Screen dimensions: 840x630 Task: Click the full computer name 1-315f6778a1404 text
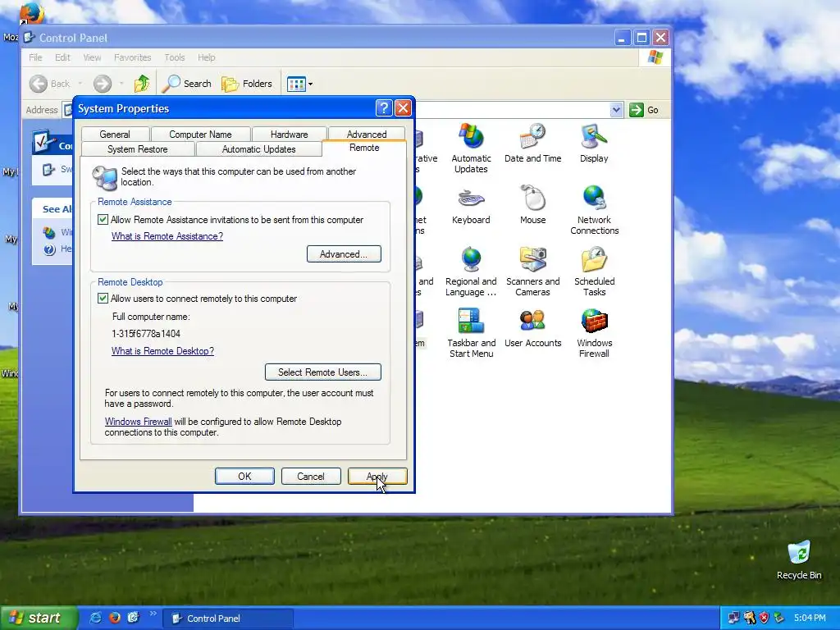pyautogui.click(x=146, y=334)
